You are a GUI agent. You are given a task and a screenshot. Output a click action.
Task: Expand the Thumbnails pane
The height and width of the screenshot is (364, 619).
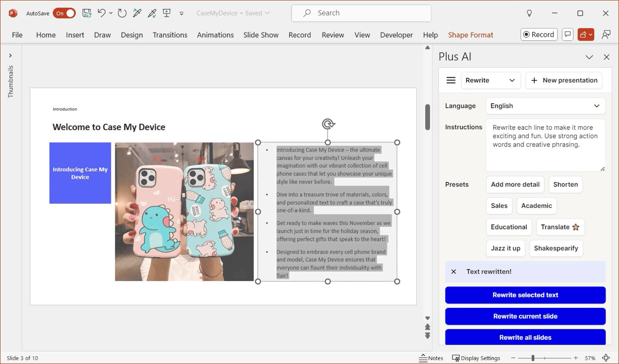(10, 56)
